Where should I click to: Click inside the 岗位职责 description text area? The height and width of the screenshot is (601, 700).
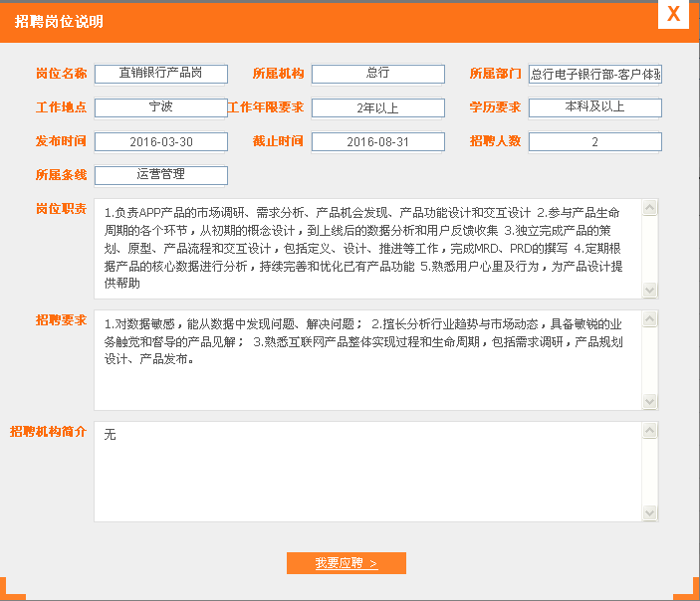(368, 248)
